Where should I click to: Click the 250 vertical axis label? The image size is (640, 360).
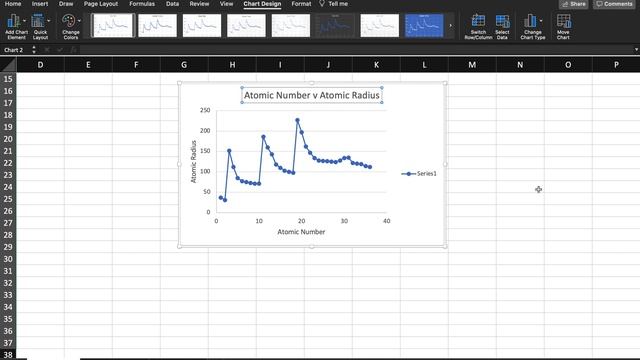[205, 110]
